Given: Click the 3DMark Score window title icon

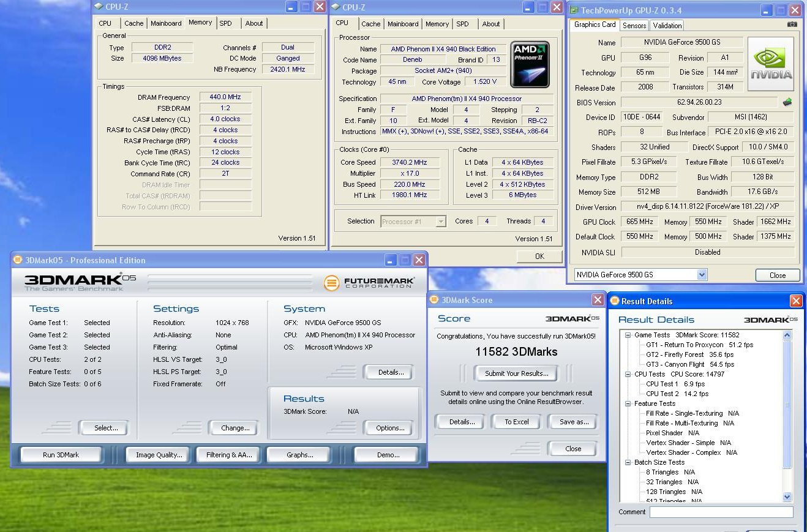Looking at the screenshot, I should pos(434,300).
